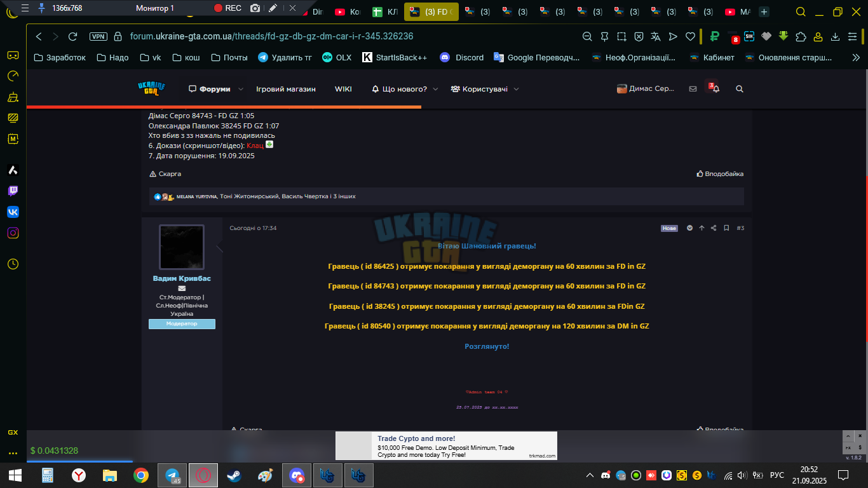Image resolution: width=868 pixels, height=488 pixels.
Task: Open the 'Вадим Кривбас' profile name
Action: 182,278
